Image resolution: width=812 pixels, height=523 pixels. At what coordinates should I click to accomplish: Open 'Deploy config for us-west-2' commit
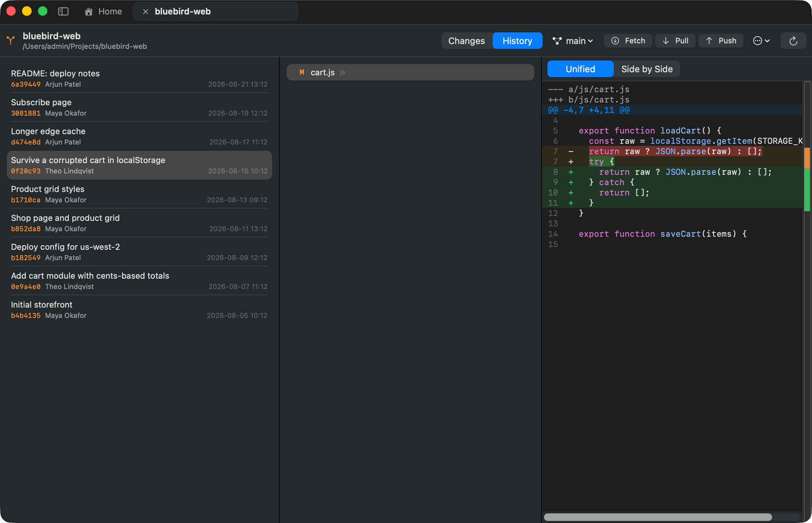click(139, 252)
